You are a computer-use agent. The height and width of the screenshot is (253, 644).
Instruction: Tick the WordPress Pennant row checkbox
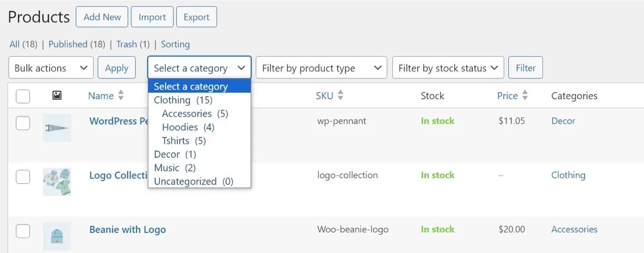pos(23,122)
